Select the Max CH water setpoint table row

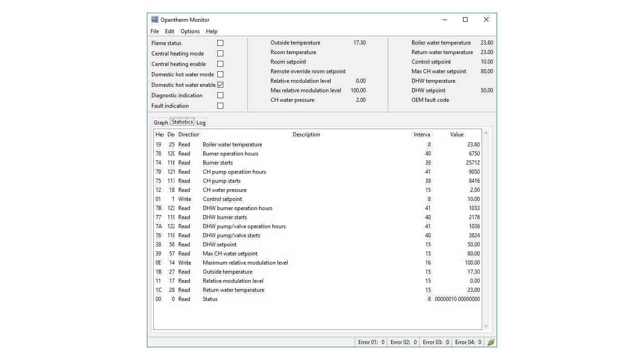317,254
